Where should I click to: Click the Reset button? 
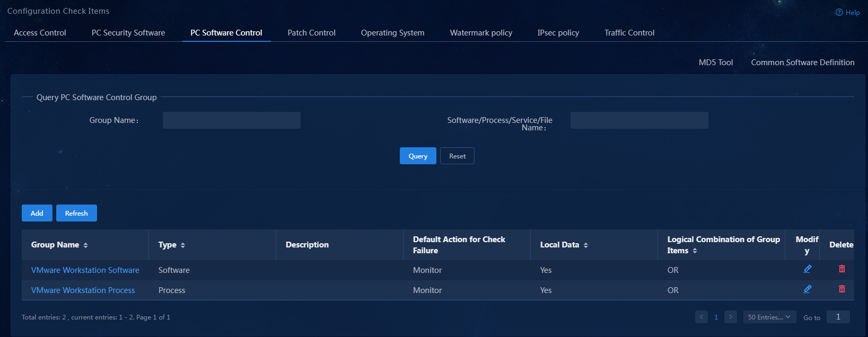coord(457,156)
